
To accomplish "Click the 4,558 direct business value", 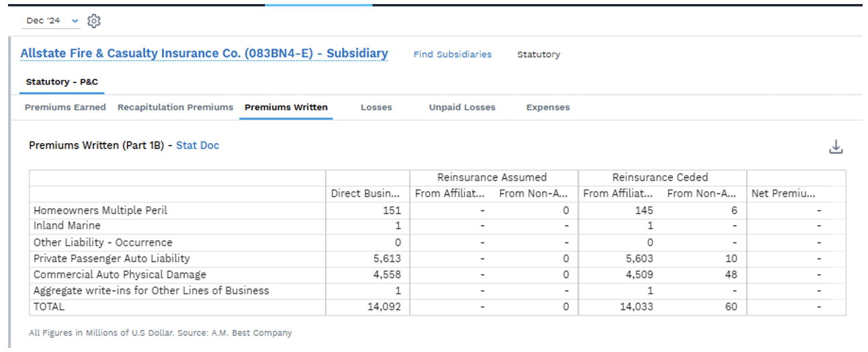I will (388, 275).
